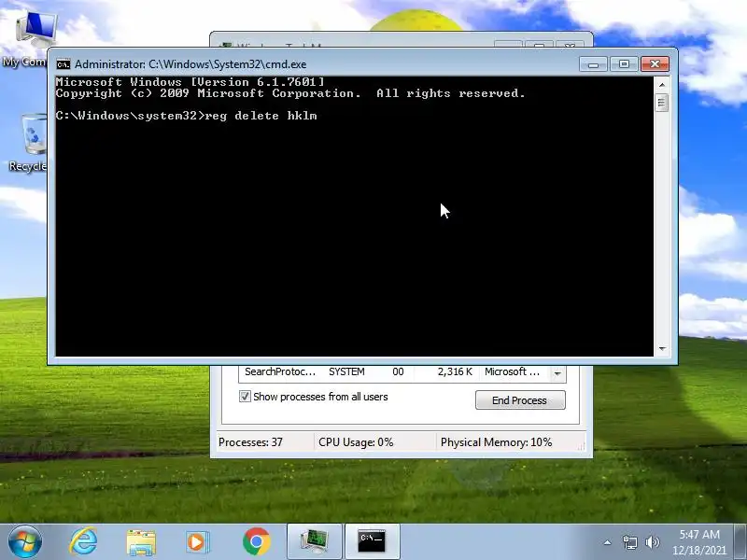The image size is (747, 560).
Task: Click the cmd.exe window title bar text
Action: tap(190, 64)
